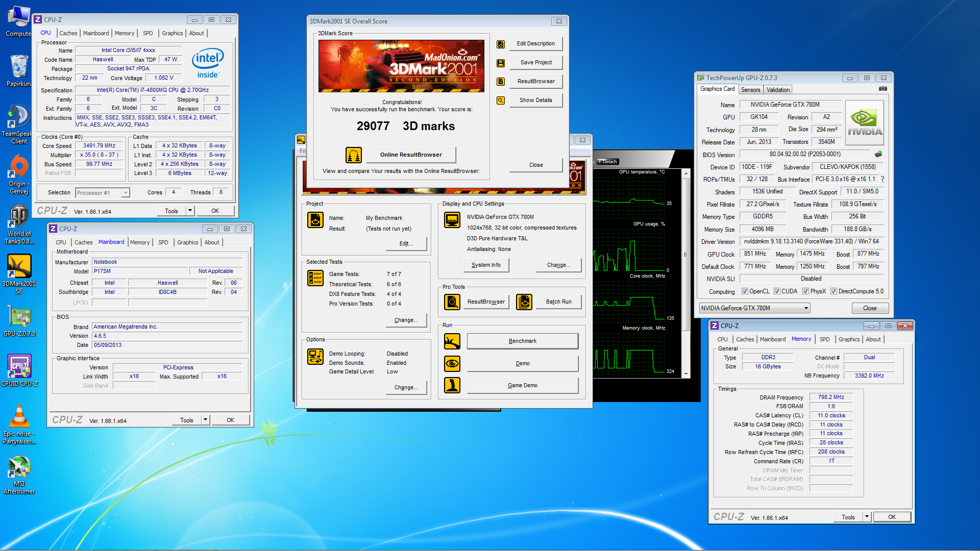Launch TeamSpeak Client desktop shortcut
980x551 pixels.
tap(18, 124)
